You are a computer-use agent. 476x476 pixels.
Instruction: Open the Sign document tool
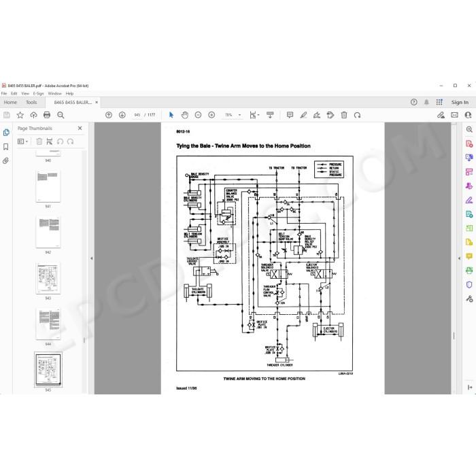click(317, 115)
